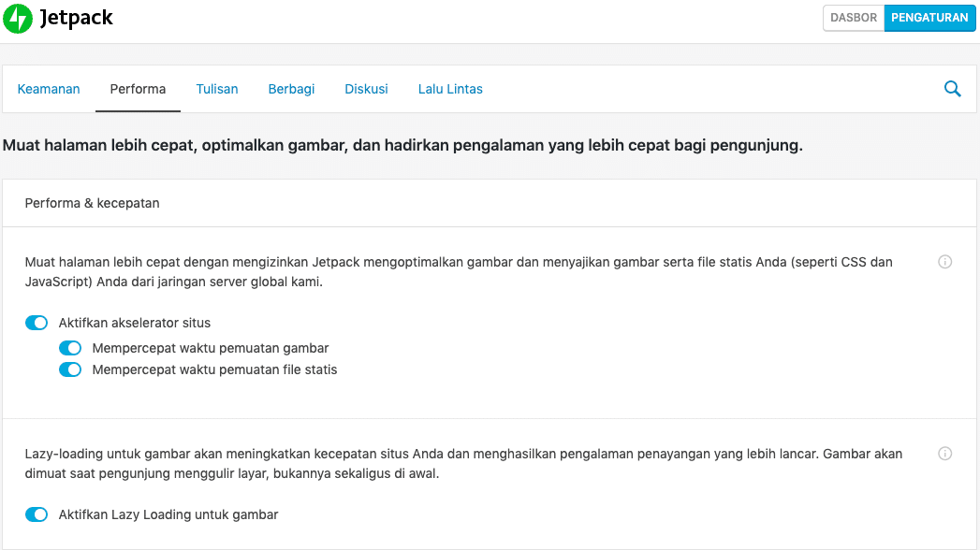Show info for site accelerator description
The width and height of the screenshot is (980, 550).
[944, 262]
